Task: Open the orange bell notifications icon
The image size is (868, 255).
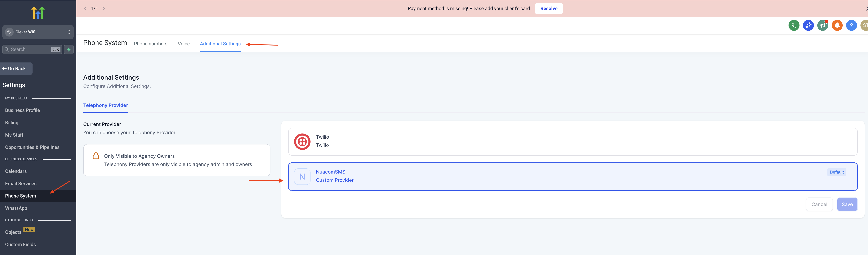Action: (x=837, y=25)
